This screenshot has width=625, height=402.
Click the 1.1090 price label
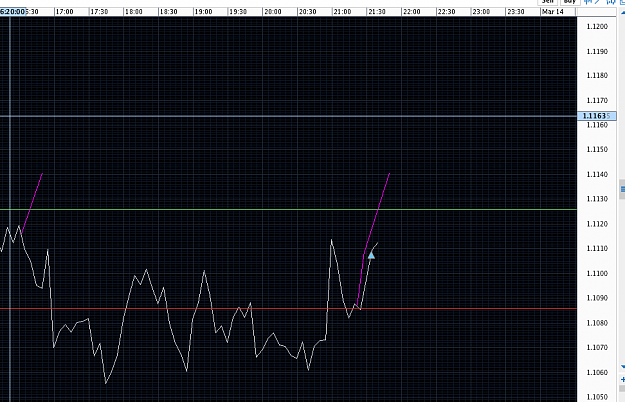(597, 298)
